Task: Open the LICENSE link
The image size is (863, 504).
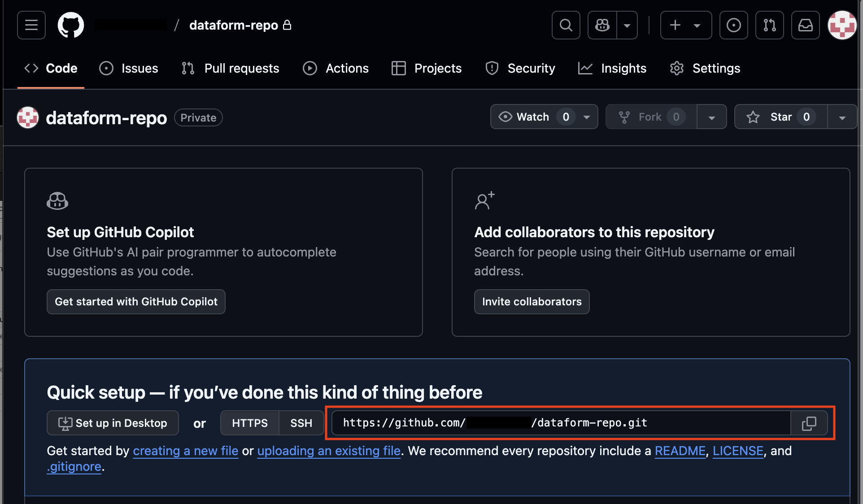Action: pos(738,451)
